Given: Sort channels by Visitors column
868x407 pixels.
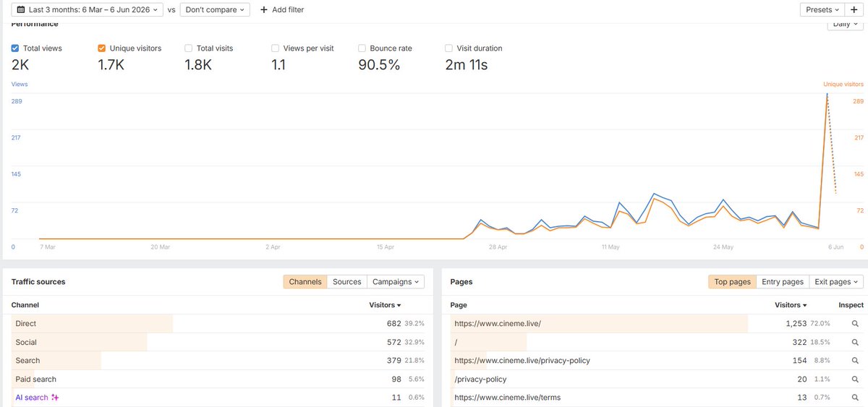Looking at the screenshot, I should (385, 305).
